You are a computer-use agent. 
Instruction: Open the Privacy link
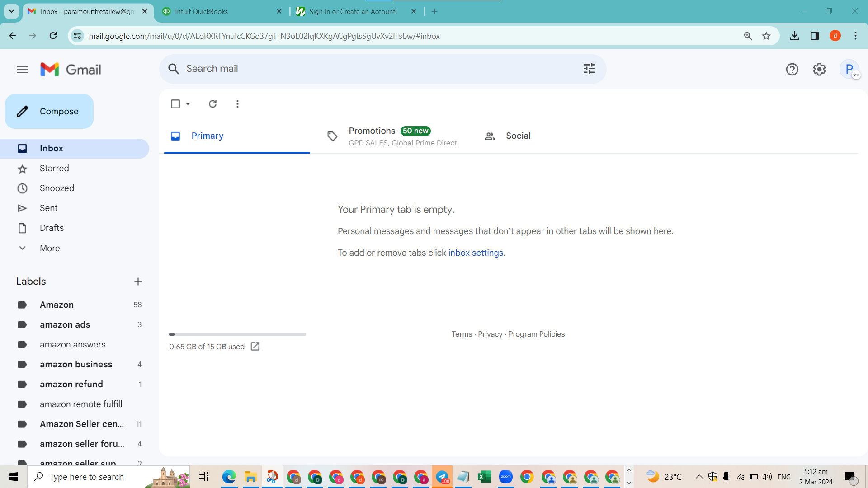point(490,334)
